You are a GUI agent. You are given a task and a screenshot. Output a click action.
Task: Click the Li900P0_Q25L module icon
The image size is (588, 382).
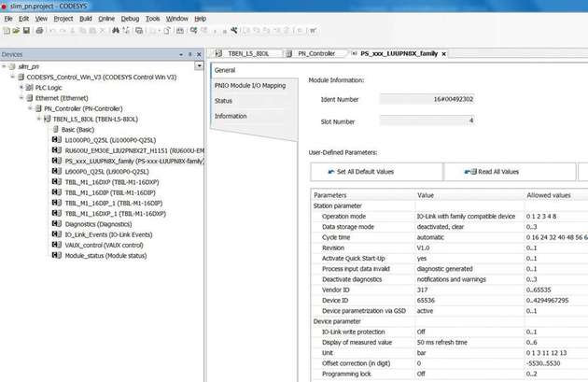pos(57,171)
